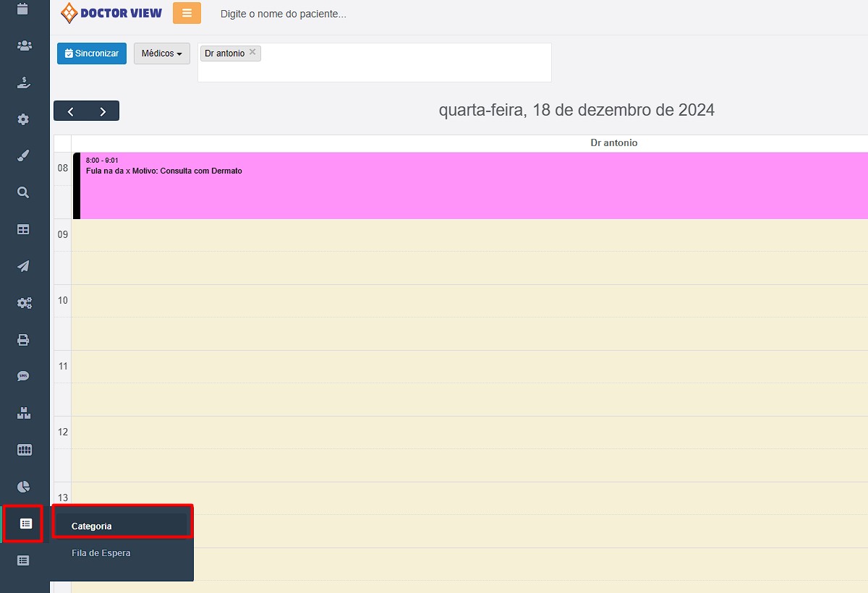The height and width of the screenshot is (593, 868).
Task: Go to the previous day arrow
Action: click(x=70, y=111)
